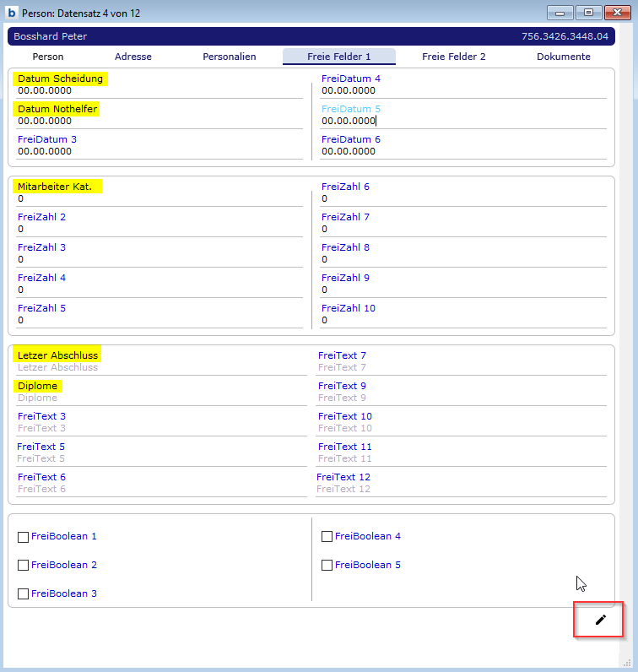Click the pencil edit icon
Image resolution: width=638 pixels, height=672 pixels.
coord(600,620)
